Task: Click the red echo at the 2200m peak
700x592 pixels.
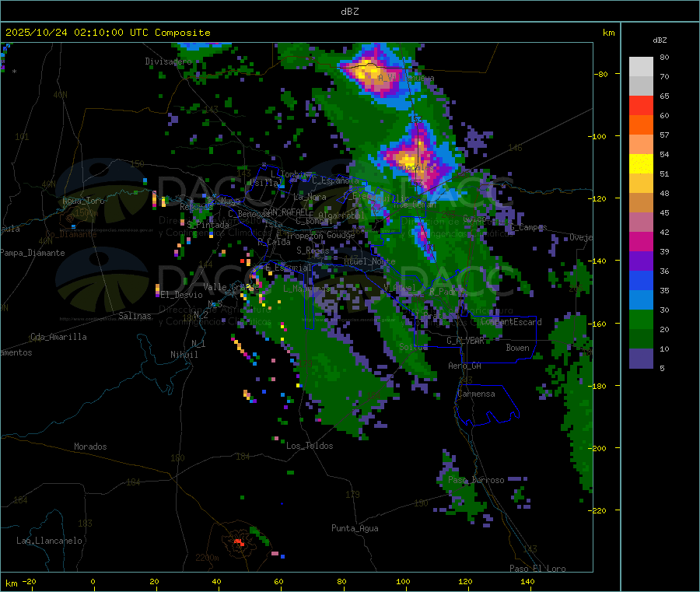Action: pos(239,542)
